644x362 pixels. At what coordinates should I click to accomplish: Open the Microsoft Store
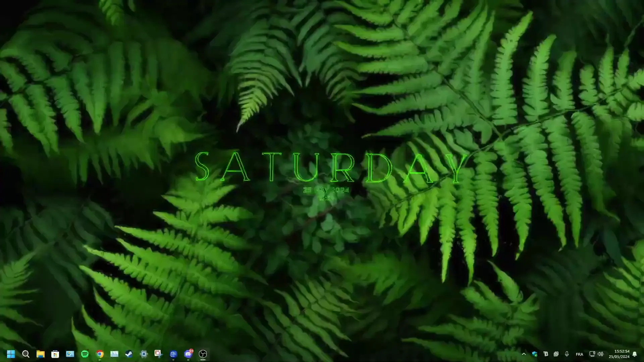point(55,354)
